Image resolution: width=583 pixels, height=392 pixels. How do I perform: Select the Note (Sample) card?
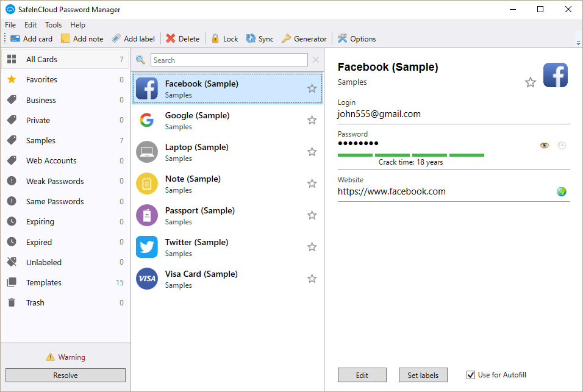point(227,184)
